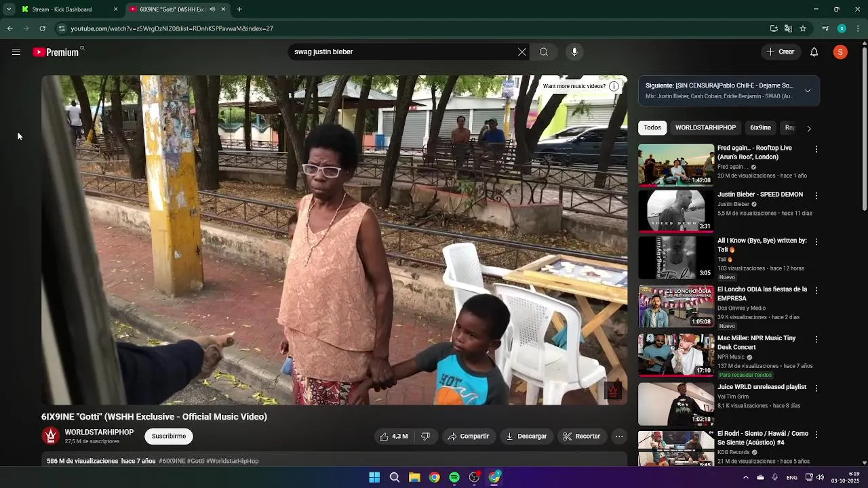The height and width of the screenshot is (488, 868).
Task: Open Spotify from the taskbar
Action: tap(454, 478)
